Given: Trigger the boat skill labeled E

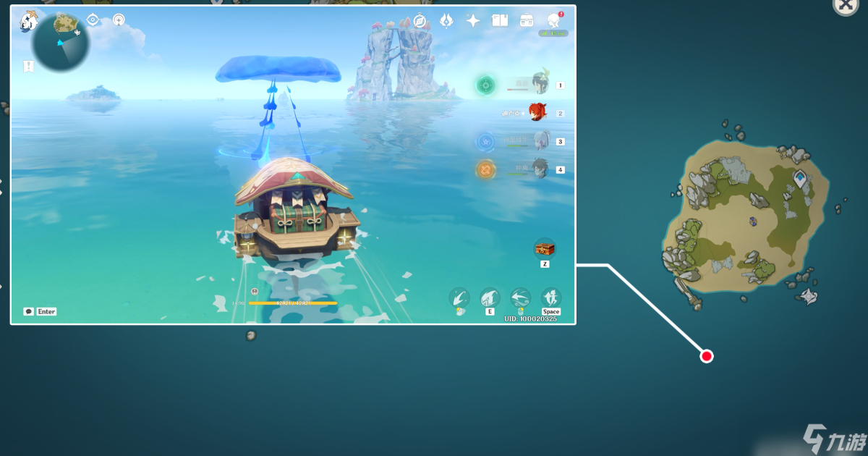Looking at the screenshot, I should 490,297.
